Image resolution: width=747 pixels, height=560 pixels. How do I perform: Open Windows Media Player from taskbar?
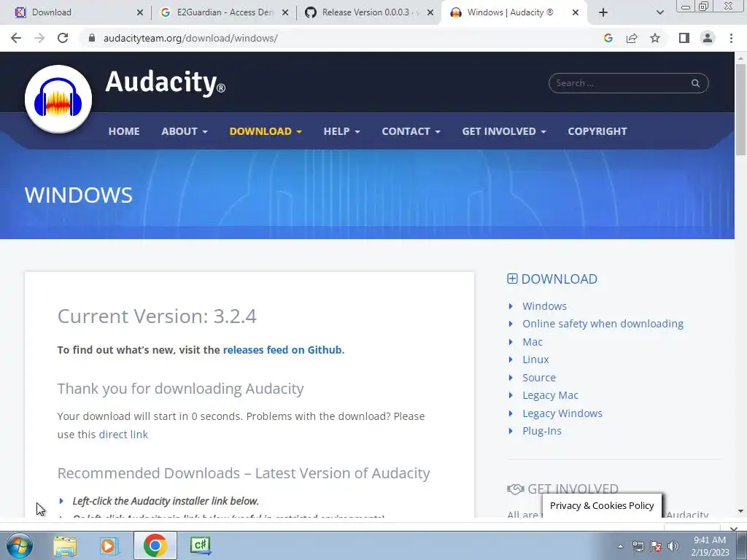(x=109, y=545)
